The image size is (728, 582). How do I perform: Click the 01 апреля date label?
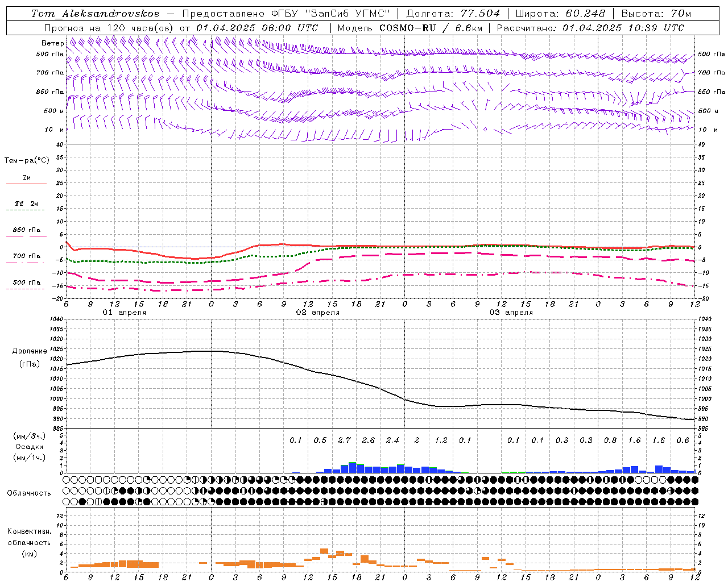coord(125,313)
